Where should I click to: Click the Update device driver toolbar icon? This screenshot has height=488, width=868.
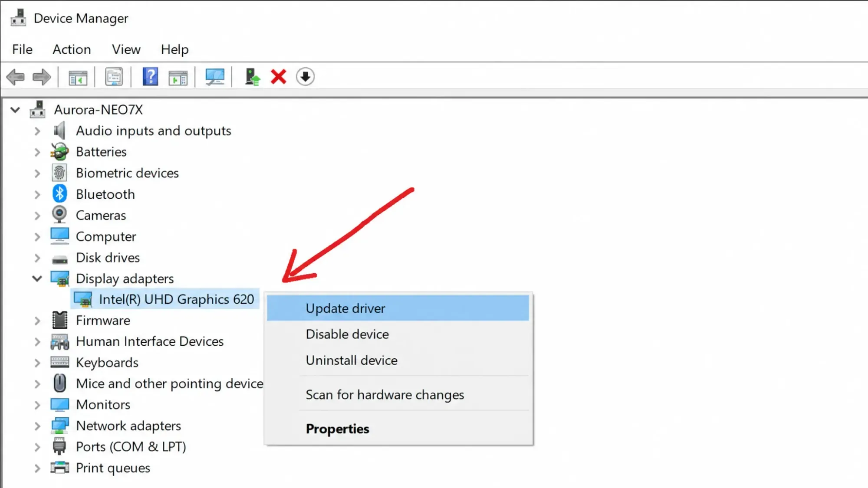click(252, 77)
